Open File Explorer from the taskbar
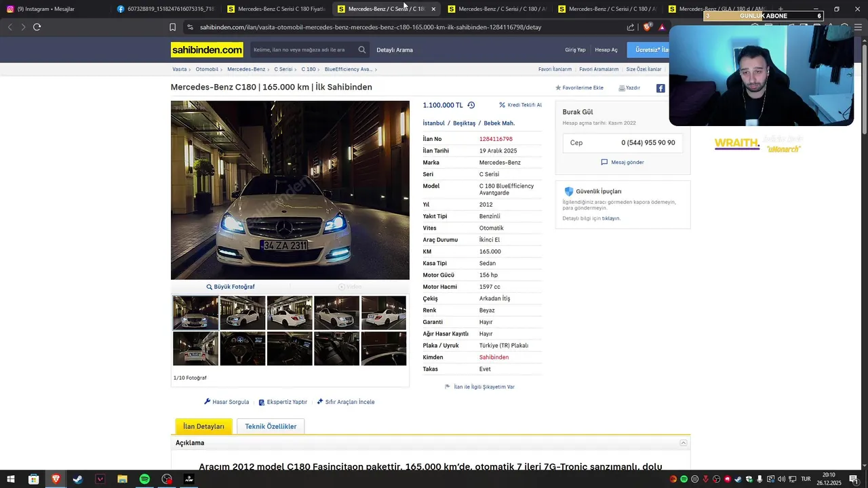Viewport: 868px width, 488px height. coord(122,479)
